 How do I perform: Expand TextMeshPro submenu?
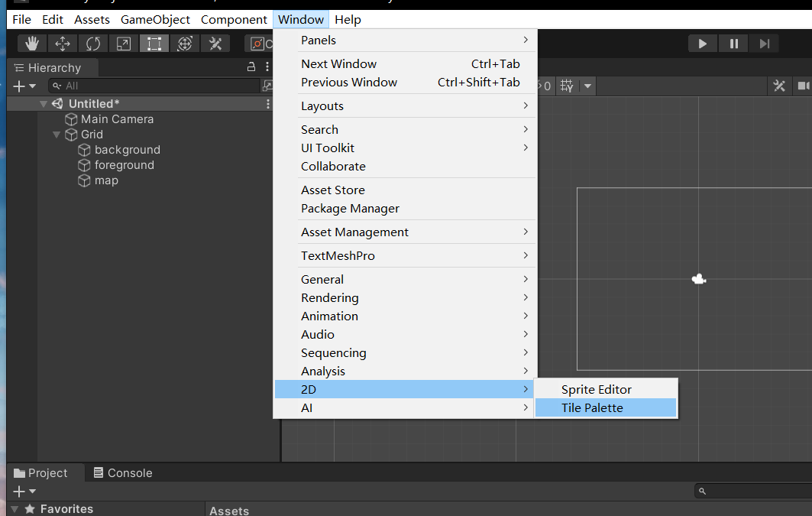pos(406,256)
